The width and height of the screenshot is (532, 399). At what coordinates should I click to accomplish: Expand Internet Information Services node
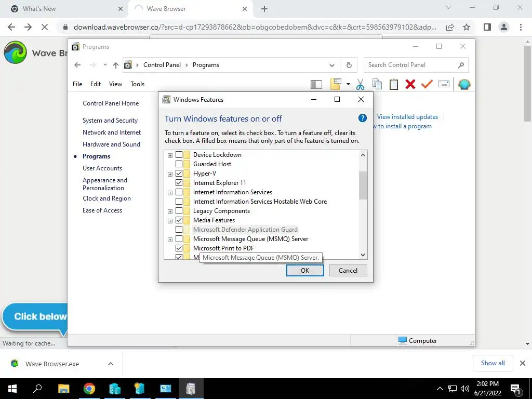pyautogui.click(x=170, y=193)
